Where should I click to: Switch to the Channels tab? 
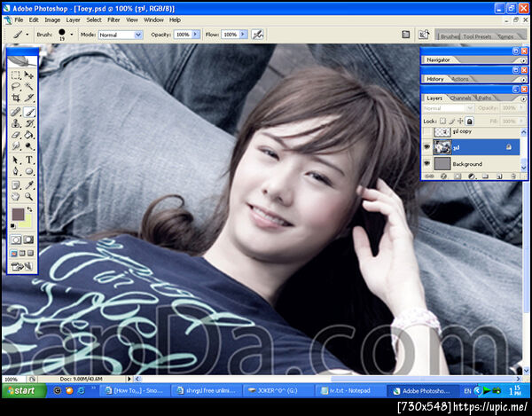tap(461, 98)
